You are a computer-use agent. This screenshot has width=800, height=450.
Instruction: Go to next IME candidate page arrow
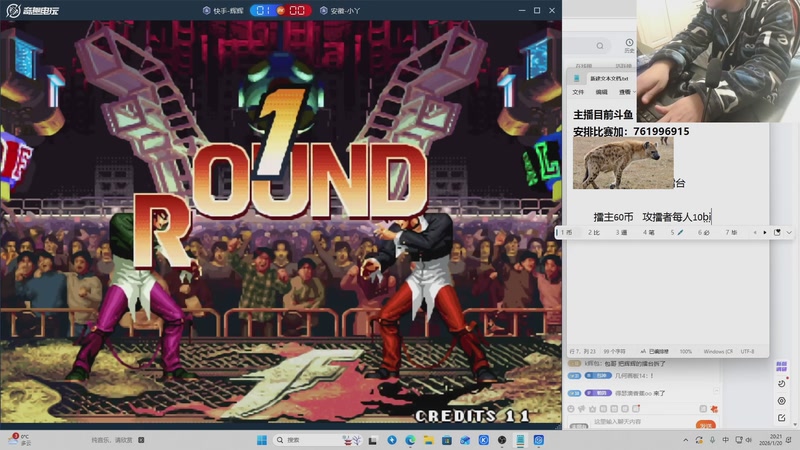click(x=765, y=233)
